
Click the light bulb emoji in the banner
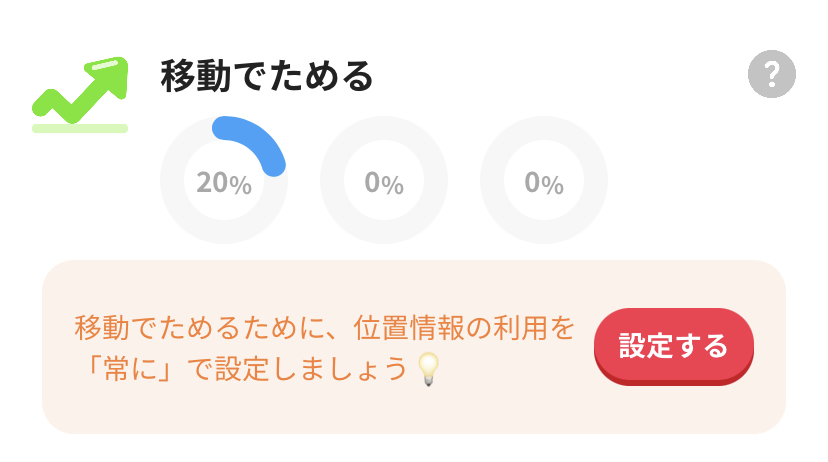click(x=428, y=369)
